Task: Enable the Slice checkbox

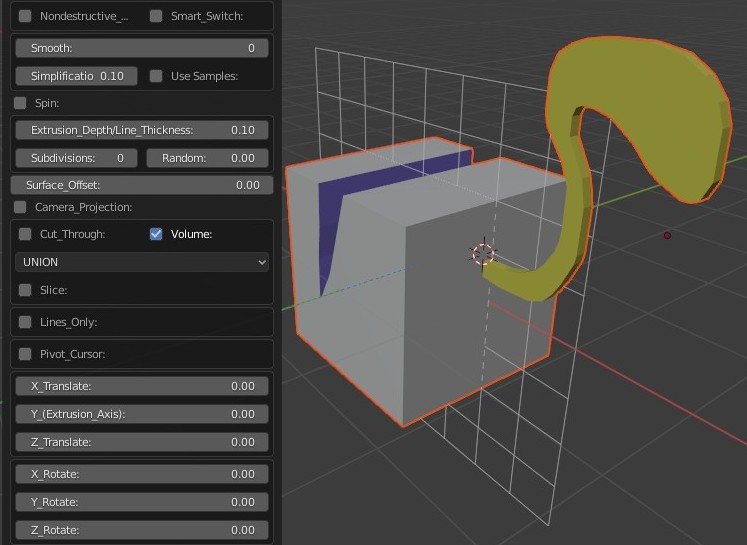Action: pos(25,290)
